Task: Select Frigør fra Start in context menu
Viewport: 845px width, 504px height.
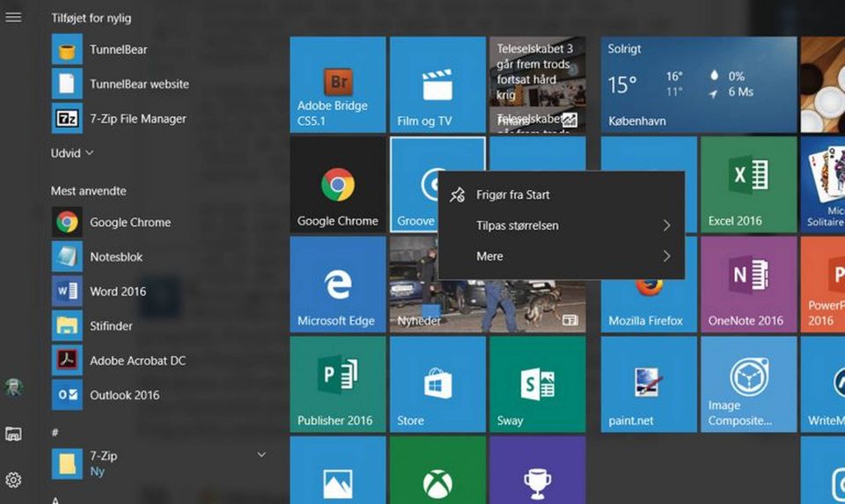Action: click(x=512, y=195)
